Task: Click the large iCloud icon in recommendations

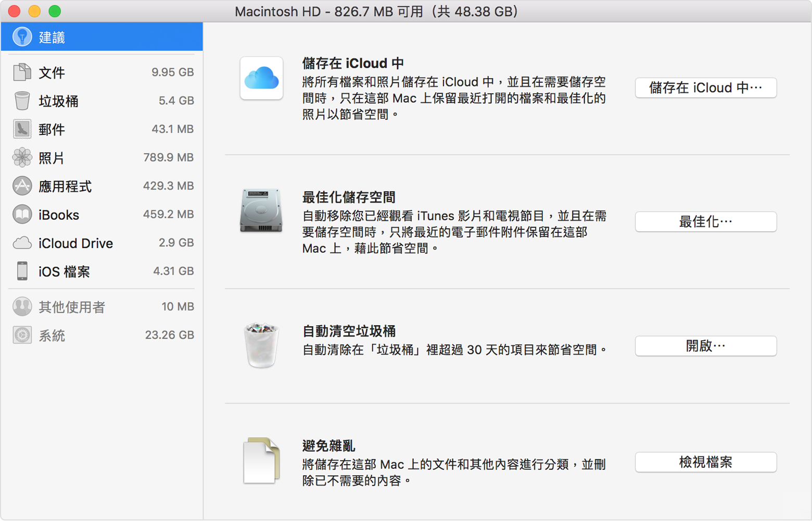Action: 261,78
